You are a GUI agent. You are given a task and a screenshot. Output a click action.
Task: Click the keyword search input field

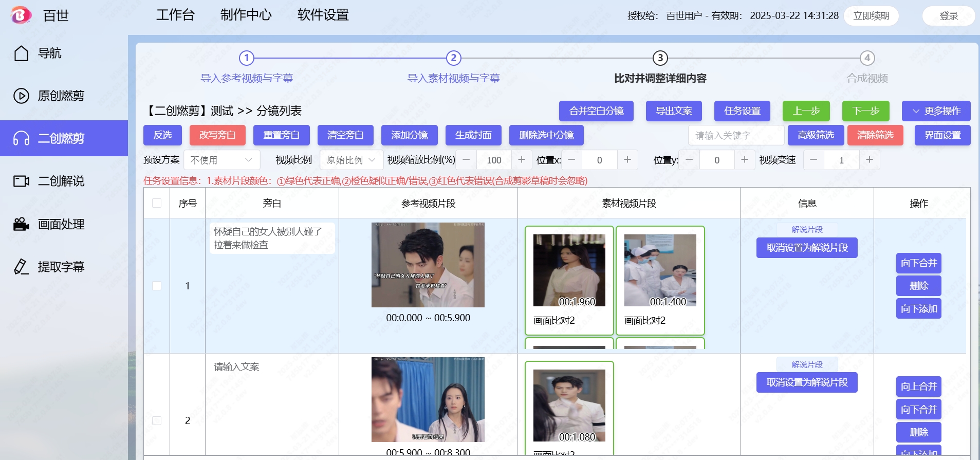pos(736,135)
